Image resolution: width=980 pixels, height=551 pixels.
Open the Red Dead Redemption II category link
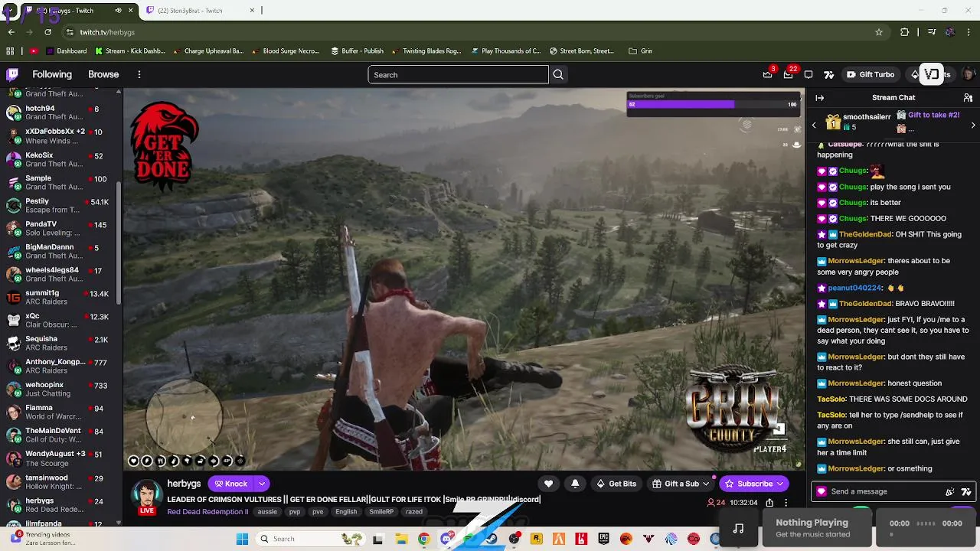tap(207, 512)
